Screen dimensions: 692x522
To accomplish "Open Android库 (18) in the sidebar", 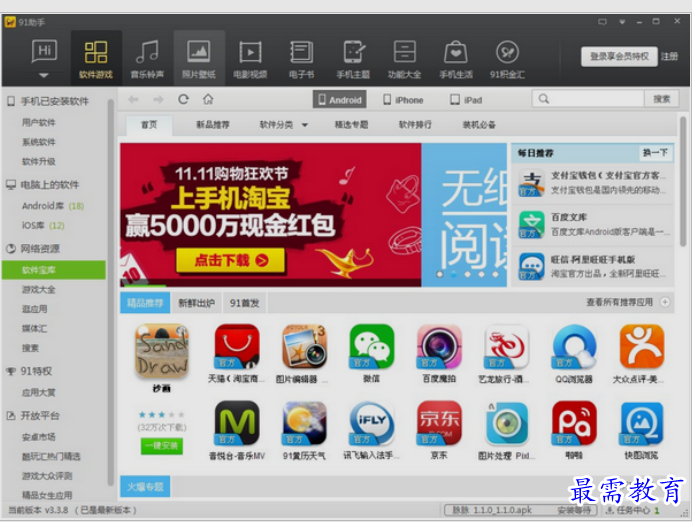I will 53,206.
